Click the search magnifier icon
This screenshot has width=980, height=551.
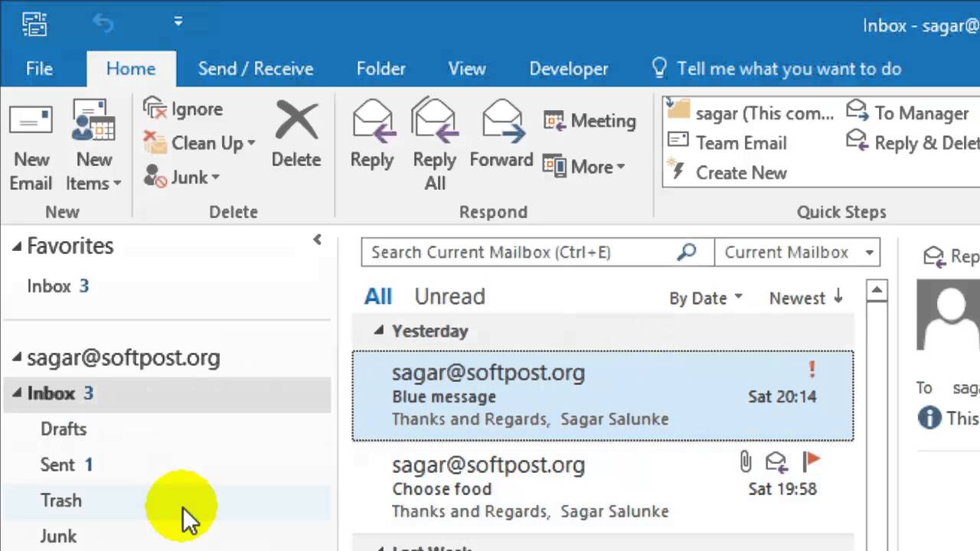click(687, 252)
